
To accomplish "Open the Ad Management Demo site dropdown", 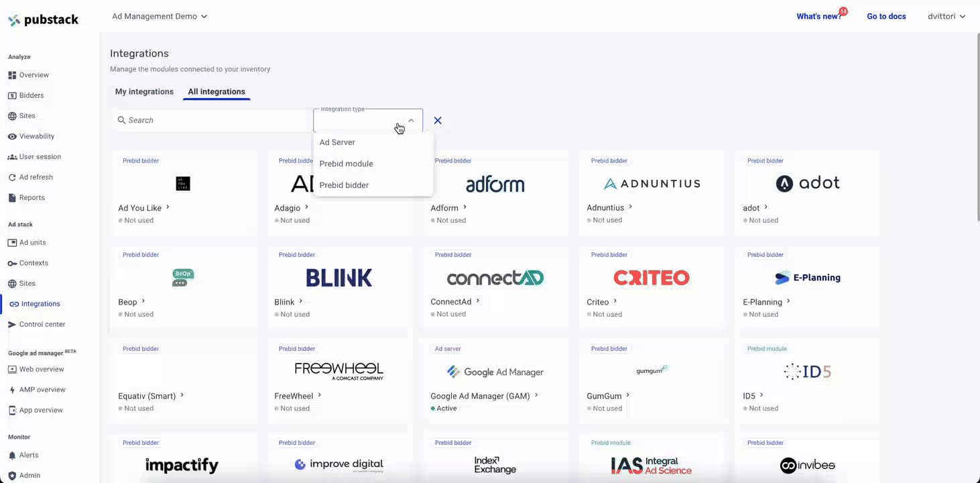I will pos(160,16).
